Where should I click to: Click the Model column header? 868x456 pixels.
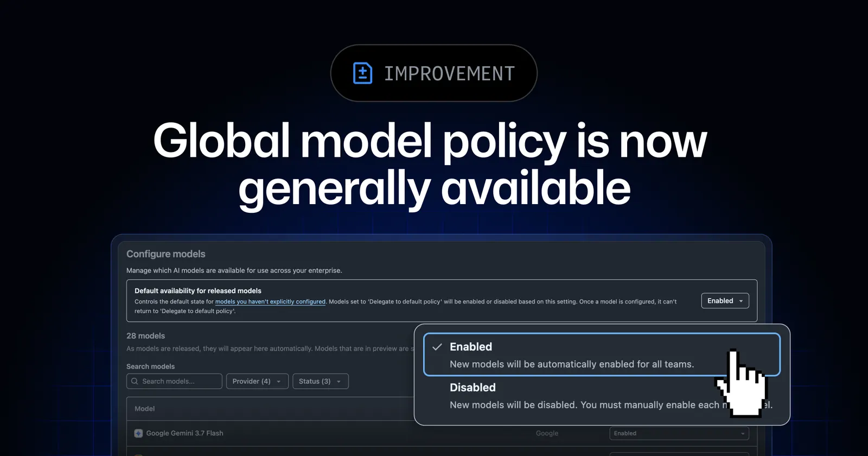pos(144,409)
